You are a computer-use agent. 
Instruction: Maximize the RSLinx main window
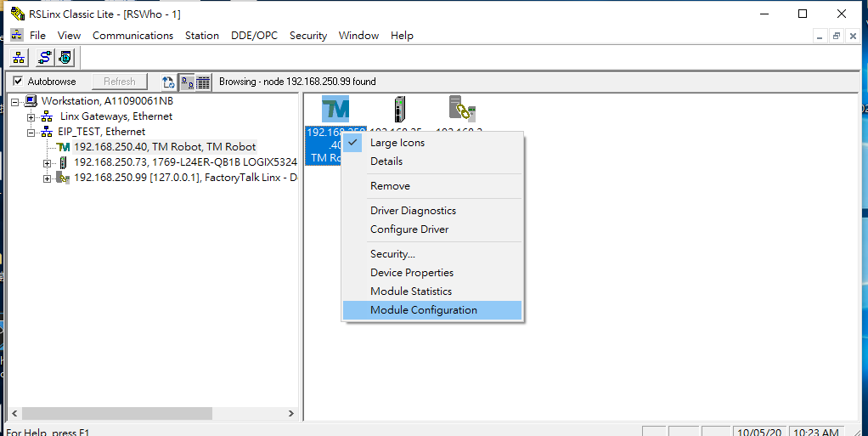(x=803, y=14)
